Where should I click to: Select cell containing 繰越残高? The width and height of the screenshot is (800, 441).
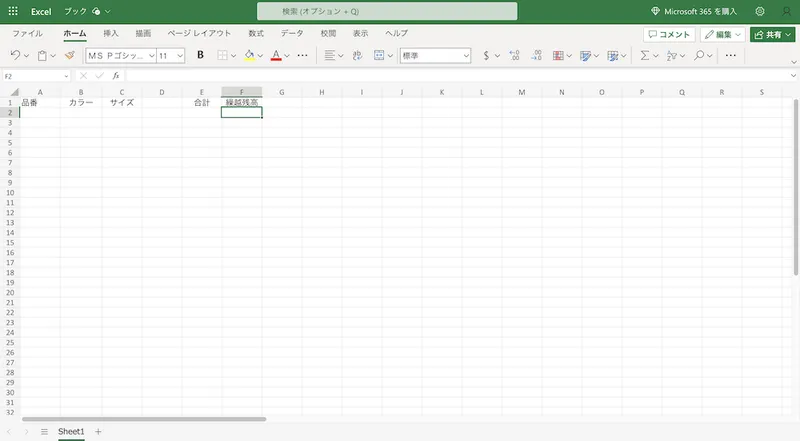click(242, 103)
